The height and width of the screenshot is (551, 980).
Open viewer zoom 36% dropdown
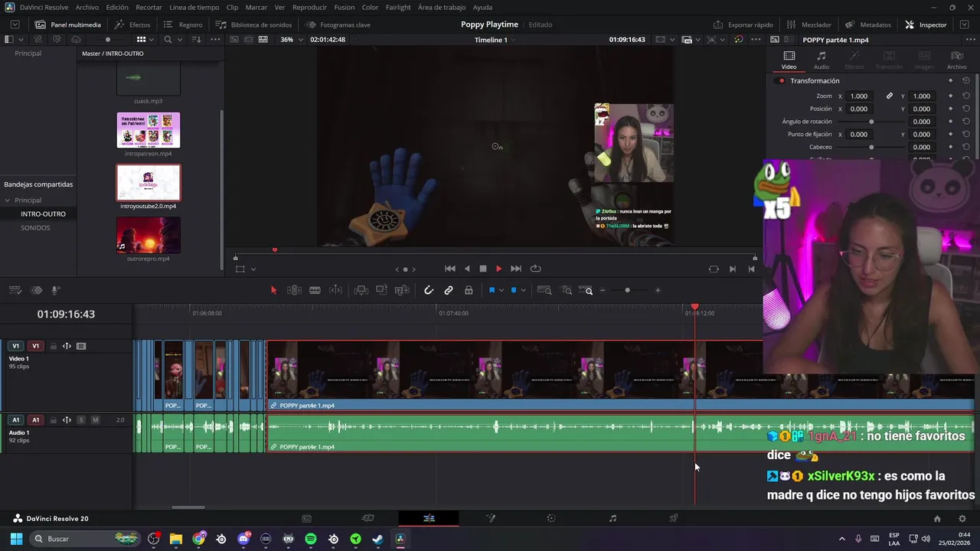(291, 39)
